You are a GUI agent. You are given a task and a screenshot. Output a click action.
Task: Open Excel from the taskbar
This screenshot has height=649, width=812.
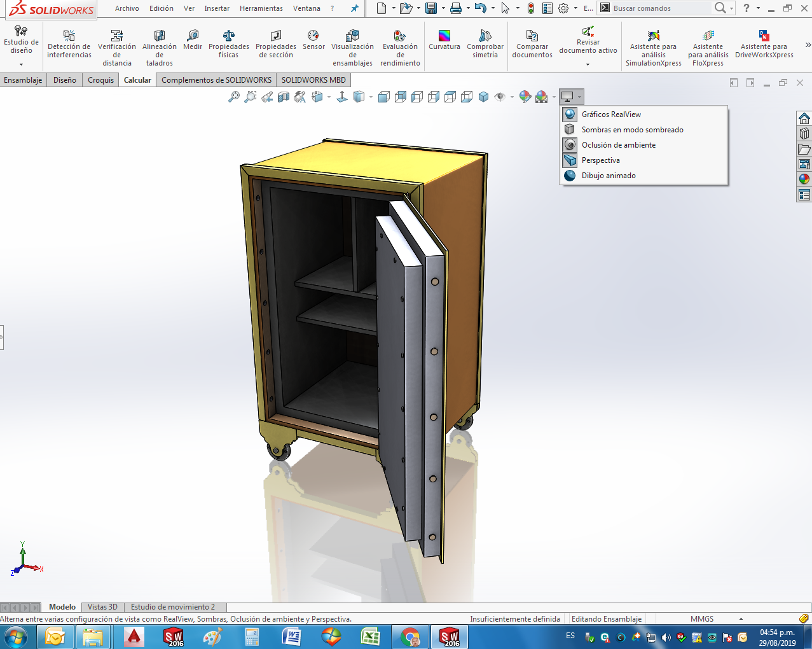371,637
